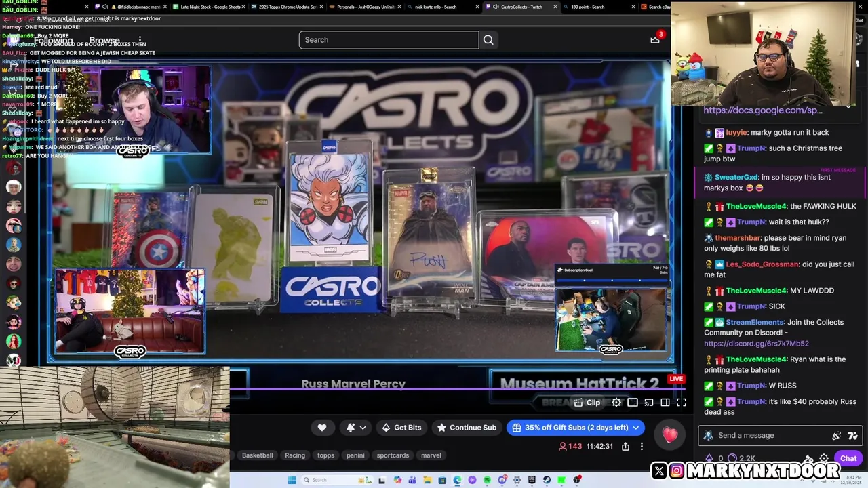Screen dimensions: 868x488
Task: Click the viewer count 143
Action: 570,446
